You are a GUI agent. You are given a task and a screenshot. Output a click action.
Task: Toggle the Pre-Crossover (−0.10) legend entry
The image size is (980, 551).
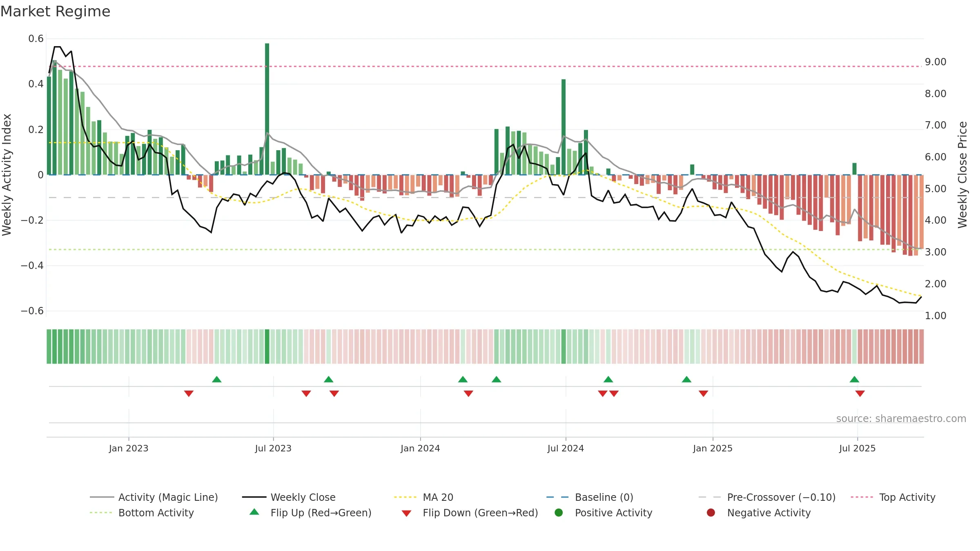(767, 497)
